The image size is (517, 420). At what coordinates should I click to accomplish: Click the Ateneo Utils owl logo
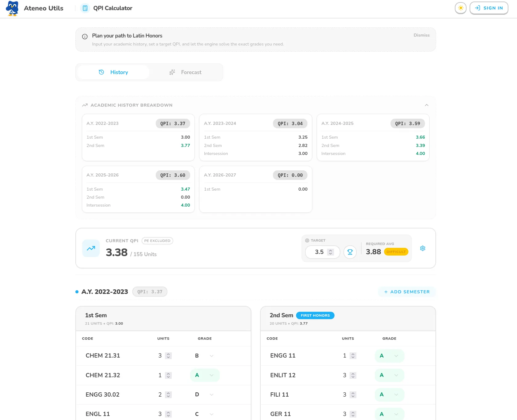[12, 8]
